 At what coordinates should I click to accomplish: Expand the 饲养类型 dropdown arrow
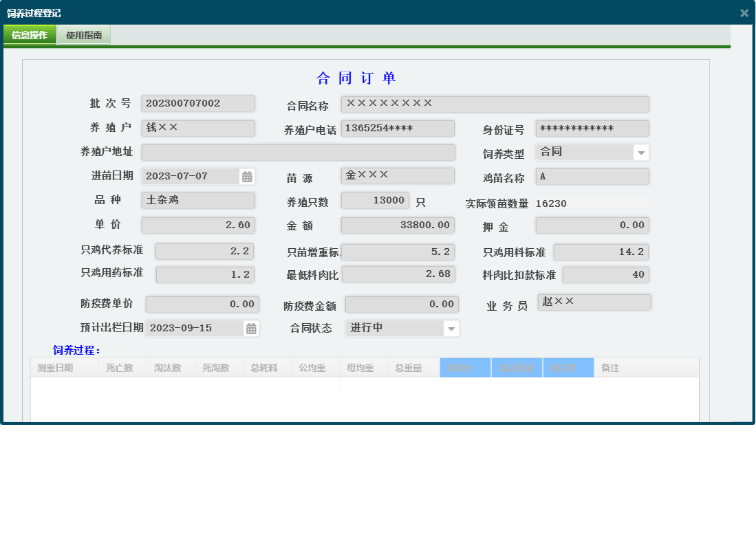pos(642,152)
